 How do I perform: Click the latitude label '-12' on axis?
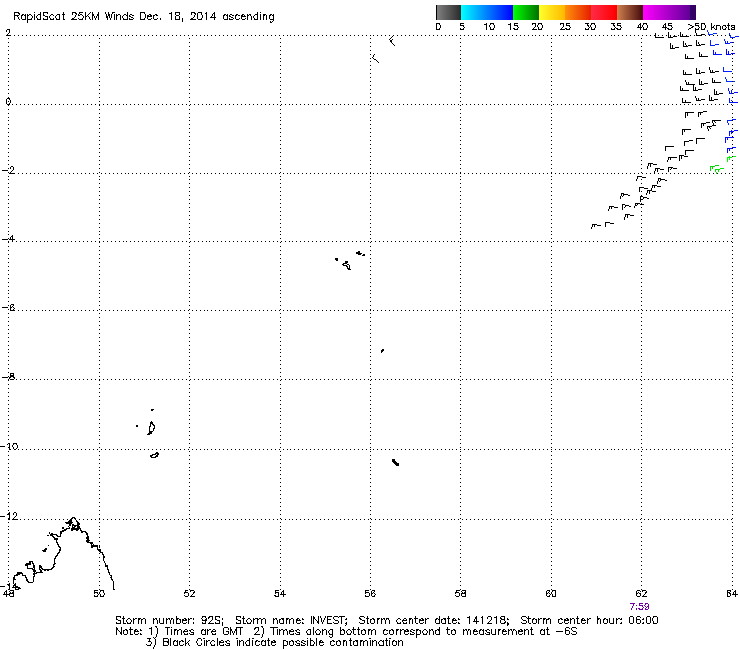click(10, 516)
